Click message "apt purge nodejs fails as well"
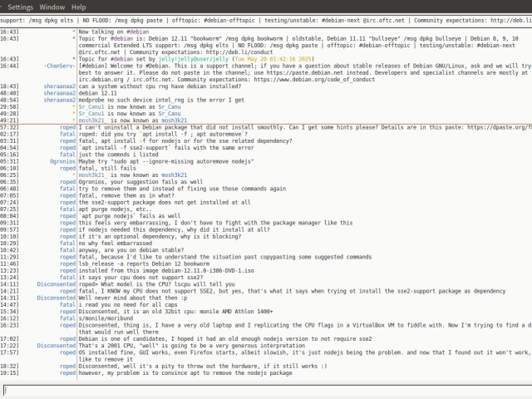The height and width of the screenshot is (399, 532). click(x=130, y=216)
